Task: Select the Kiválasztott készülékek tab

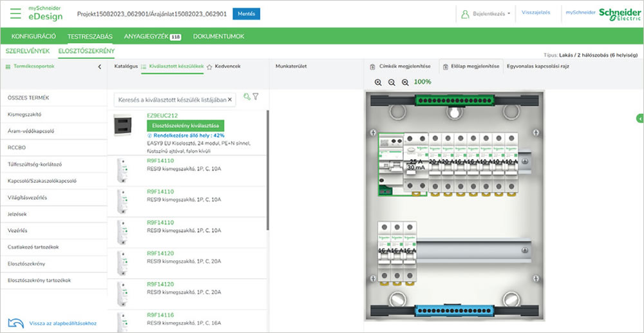Action: pos(173,66)
